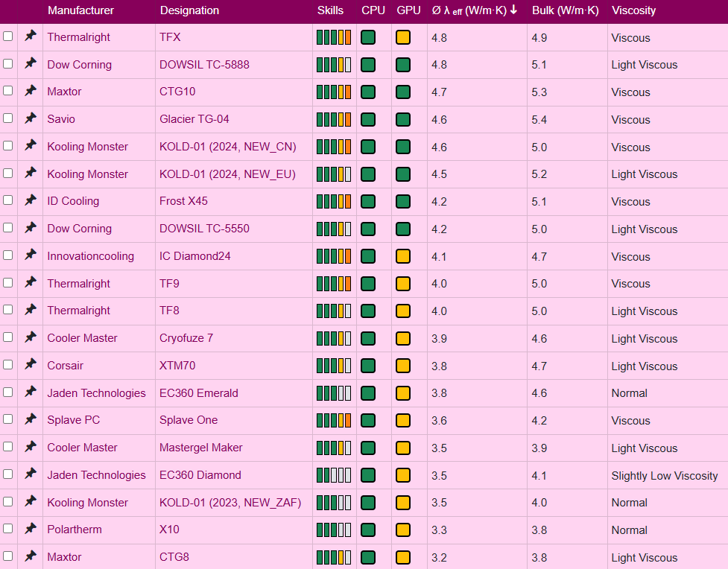
Task: Check the box for Splave One
Action: click(8, 419)
